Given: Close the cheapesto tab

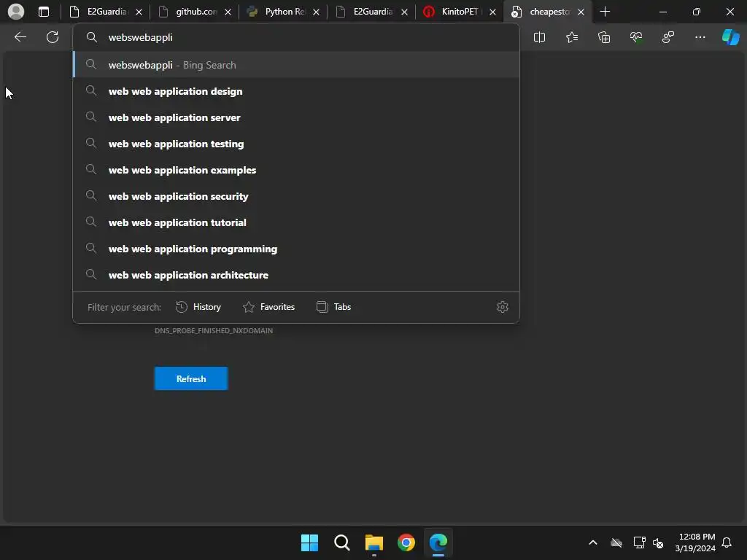Looking at the screenshot, I should [581, 12].
